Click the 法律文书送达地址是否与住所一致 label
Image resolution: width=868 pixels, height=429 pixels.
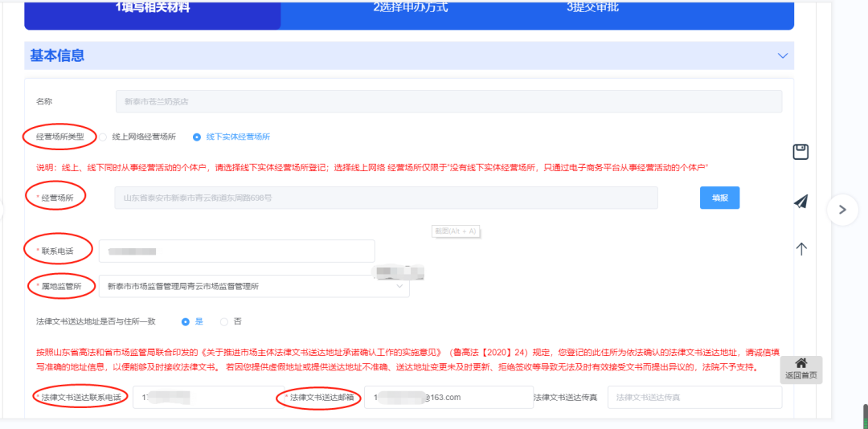tap(96, 321)
